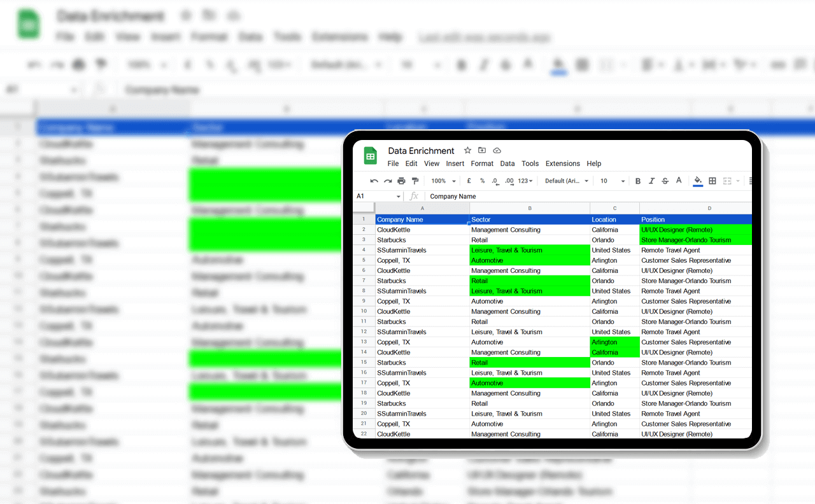The height and width of the screenshot is (504, 815).
Task: Star the Data Enrichment document
Action: tap(467, 151)
